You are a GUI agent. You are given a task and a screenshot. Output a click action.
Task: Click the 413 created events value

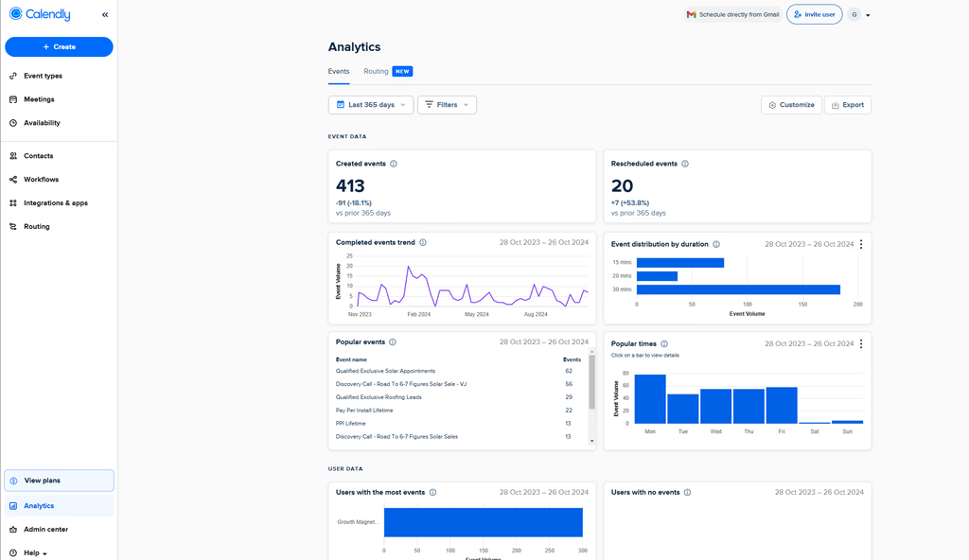coord(350,186)
